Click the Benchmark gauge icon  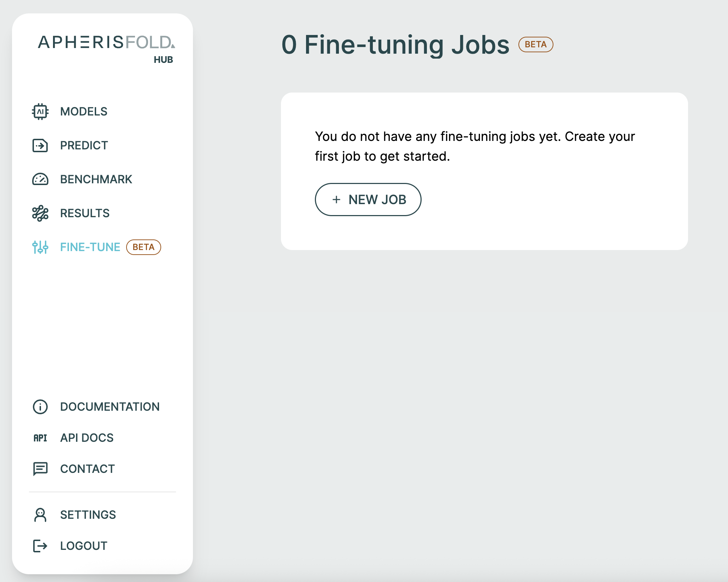40,179
